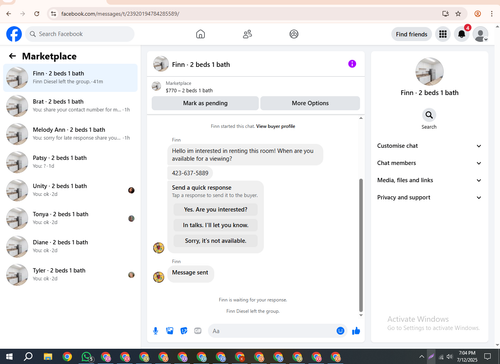Expand Privacy and support section
The width and height of the screenshot is (500, 364).
(429, 198)
